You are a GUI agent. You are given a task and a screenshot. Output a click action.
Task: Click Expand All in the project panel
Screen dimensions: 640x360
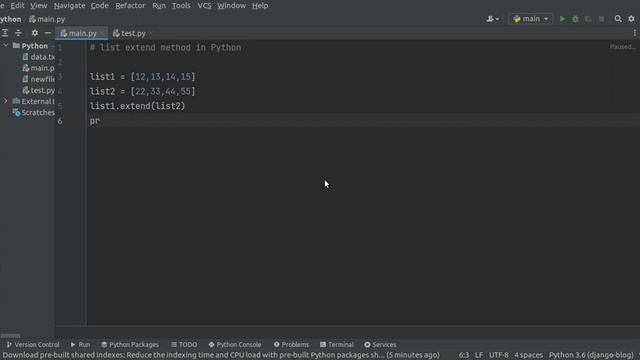pos(5,33)
